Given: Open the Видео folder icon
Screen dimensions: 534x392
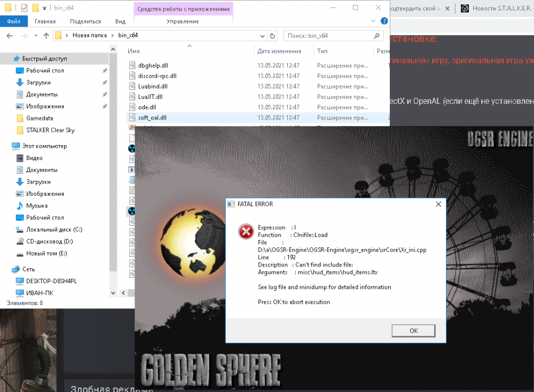Looking at the screenshot, I should coord(20,158).
